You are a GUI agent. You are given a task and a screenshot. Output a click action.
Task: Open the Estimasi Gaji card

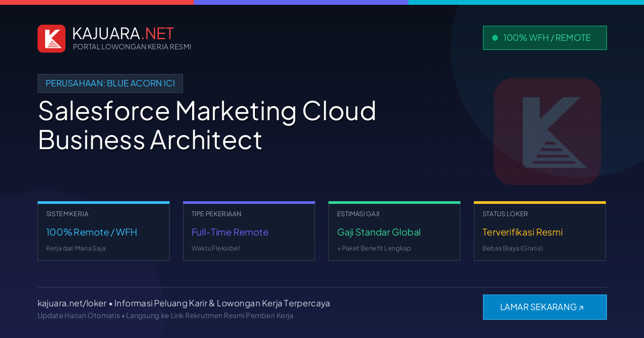point(394,231)
